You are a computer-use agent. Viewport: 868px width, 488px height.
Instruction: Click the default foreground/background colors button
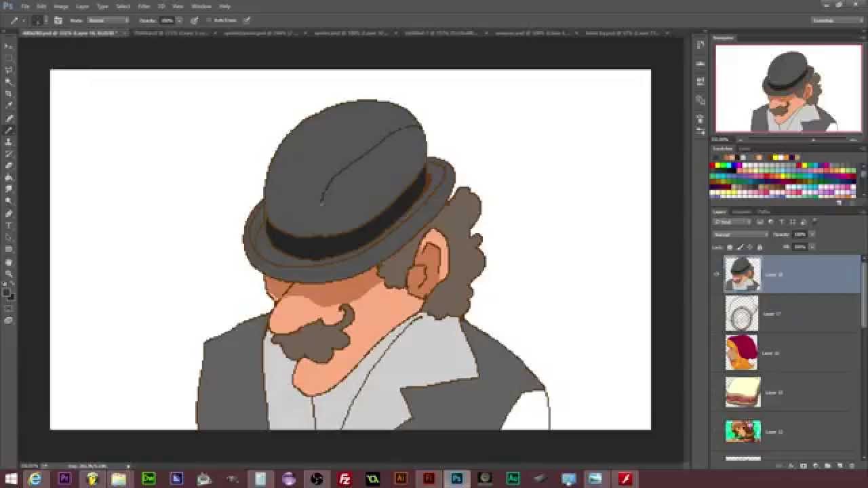pyautogui.click(x=5, y=283)
